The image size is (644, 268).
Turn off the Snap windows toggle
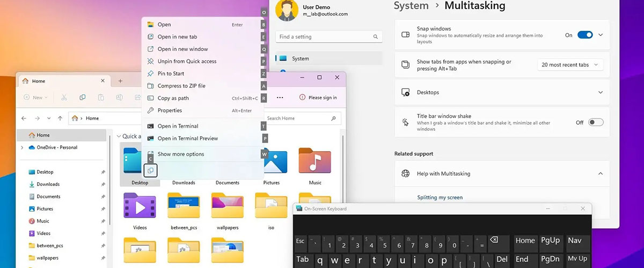tap(584, 35)
